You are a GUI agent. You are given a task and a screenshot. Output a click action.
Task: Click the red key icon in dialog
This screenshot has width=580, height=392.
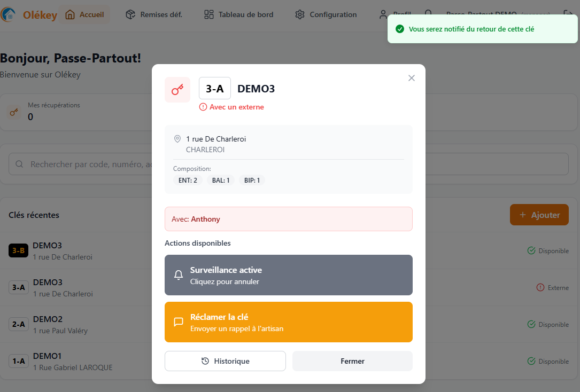[177, 90]
